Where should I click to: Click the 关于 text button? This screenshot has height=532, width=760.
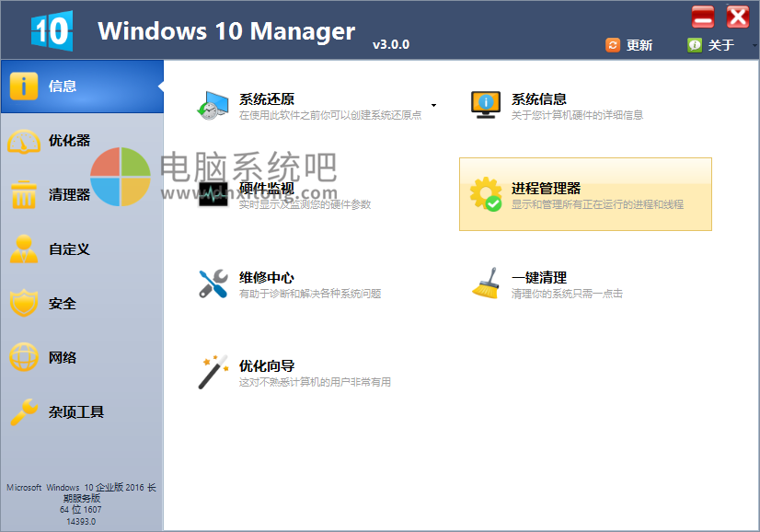click(721, 45)
